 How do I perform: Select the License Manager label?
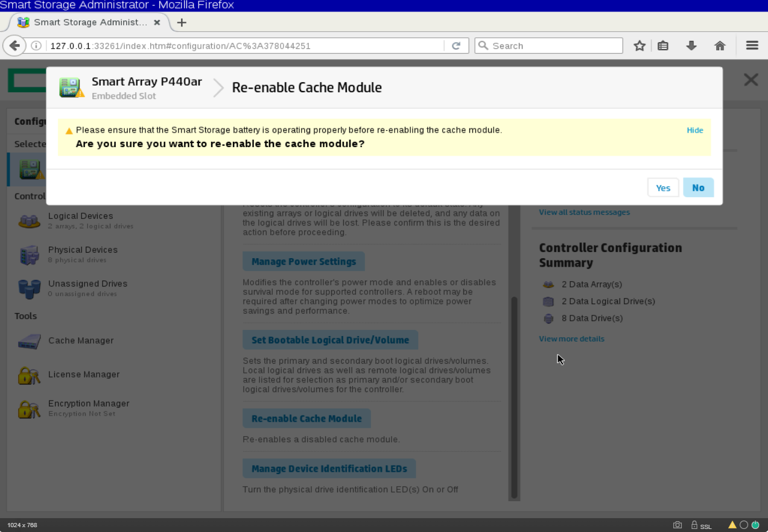tap(84, 375)
